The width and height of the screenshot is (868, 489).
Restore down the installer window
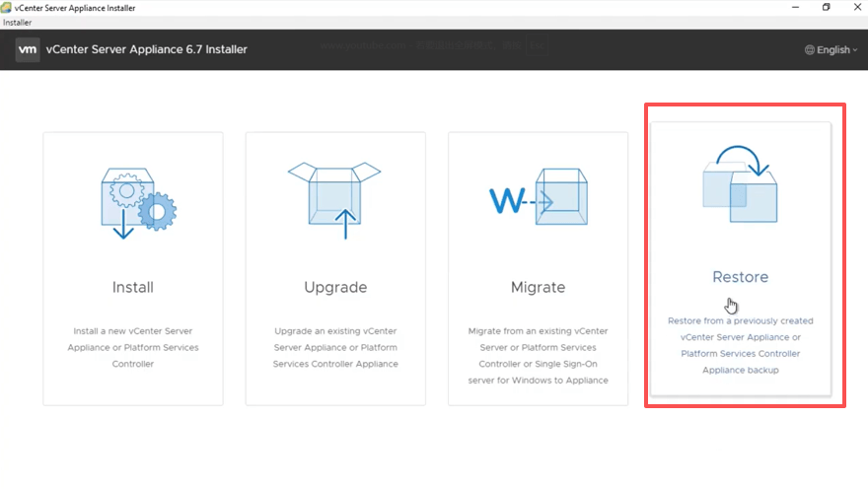[826, 7]
